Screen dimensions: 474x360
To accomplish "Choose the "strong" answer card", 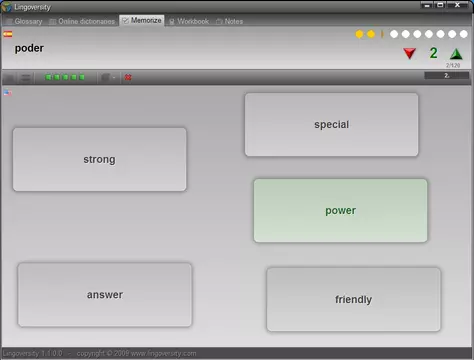I will (x=99, y=159).
